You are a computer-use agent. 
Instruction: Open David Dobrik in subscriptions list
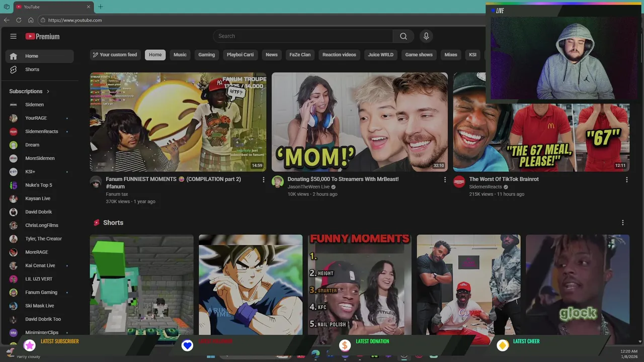coord(40,212)
